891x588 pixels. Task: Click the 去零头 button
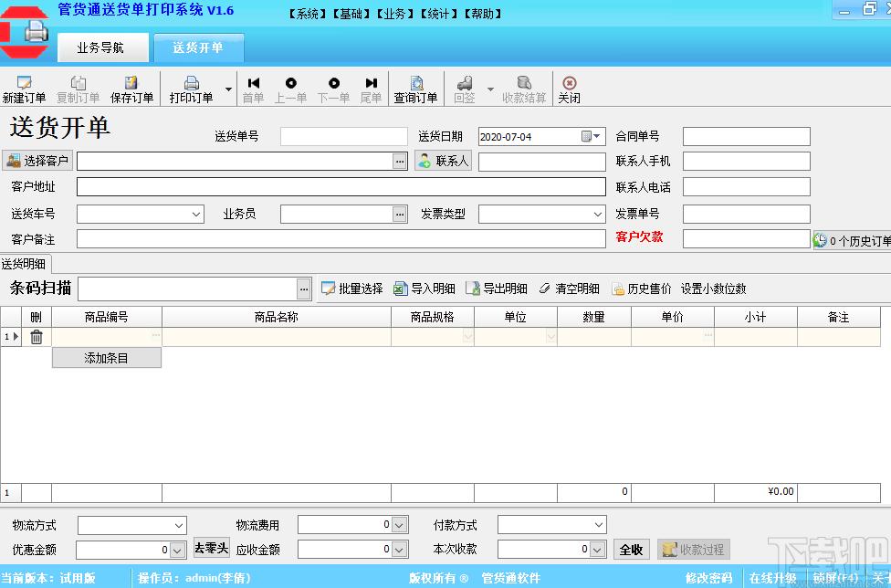pyautogui.click(x=212, y=548)
